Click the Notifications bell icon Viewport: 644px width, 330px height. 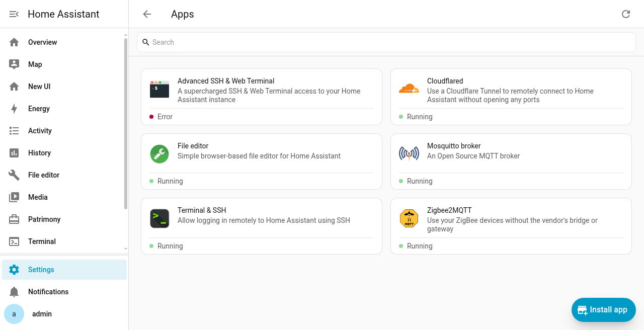pos(14,292)
